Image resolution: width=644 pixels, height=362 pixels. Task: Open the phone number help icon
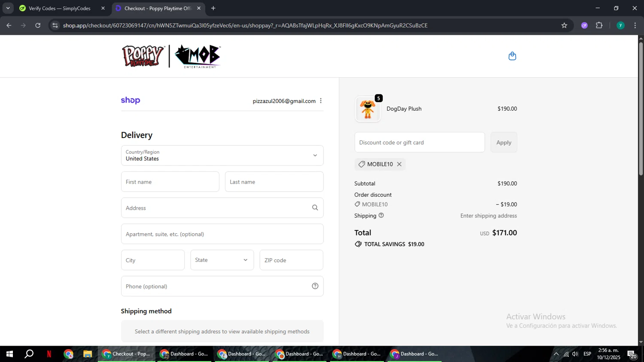pos(315,286)
